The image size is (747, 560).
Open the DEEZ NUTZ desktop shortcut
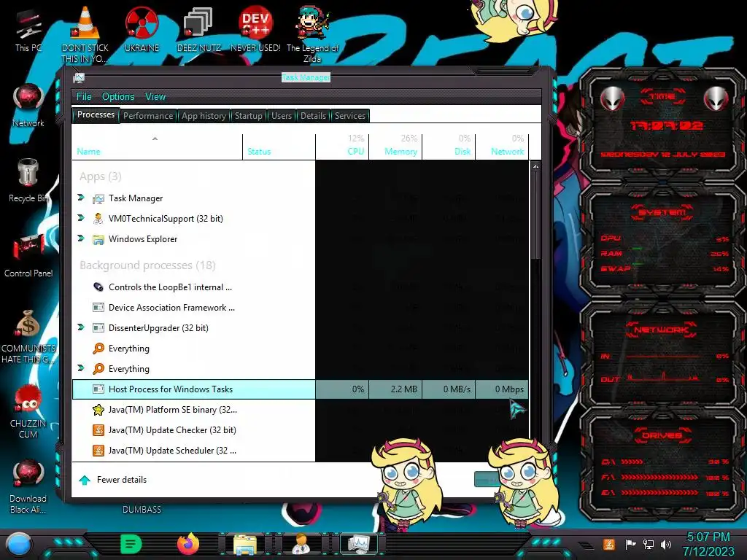click(x=198, y=29)
